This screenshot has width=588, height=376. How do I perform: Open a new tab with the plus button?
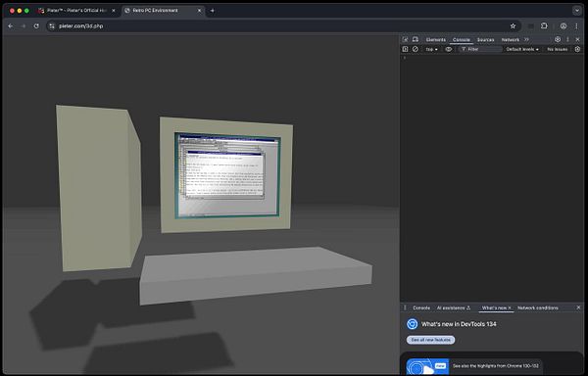click(x=213, y=11)
